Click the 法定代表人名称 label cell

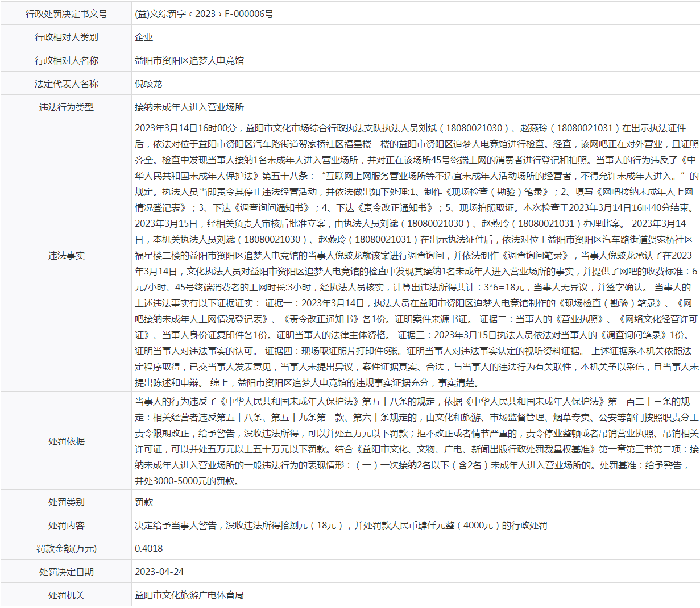(x=66, y=84)
